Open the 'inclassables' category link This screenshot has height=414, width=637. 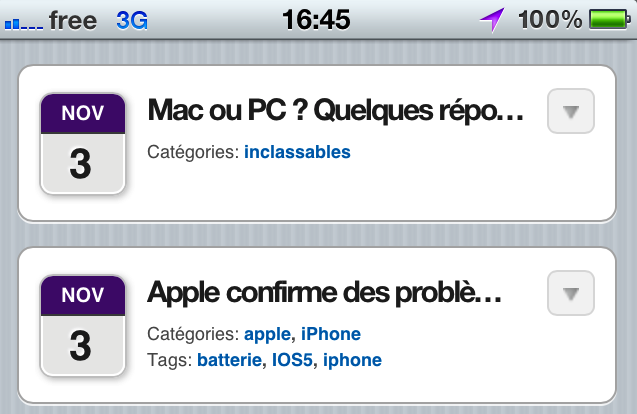point(297,152)
